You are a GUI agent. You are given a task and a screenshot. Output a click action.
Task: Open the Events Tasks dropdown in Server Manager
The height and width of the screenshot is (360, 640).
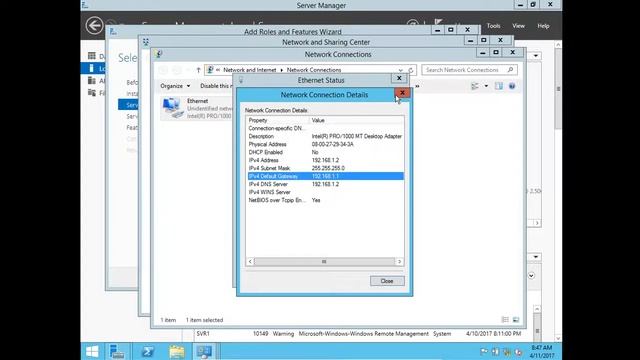click(x=536, y=257)
